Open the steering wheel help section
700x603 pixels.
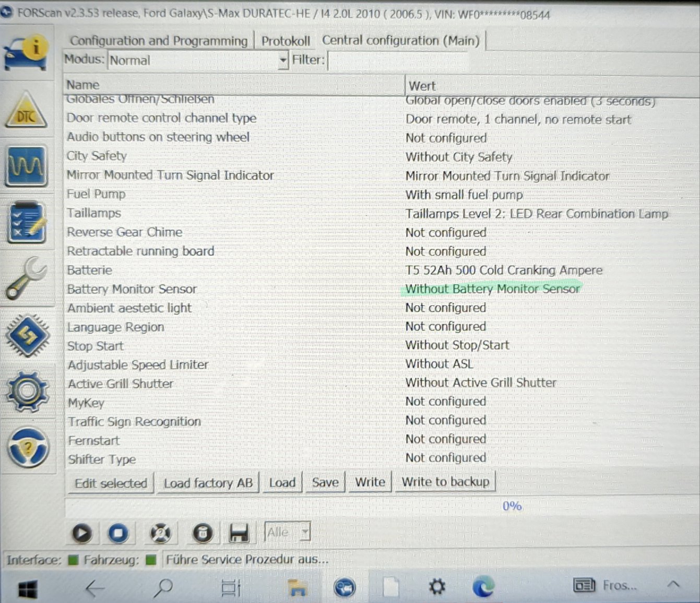[x=28, y=448]
